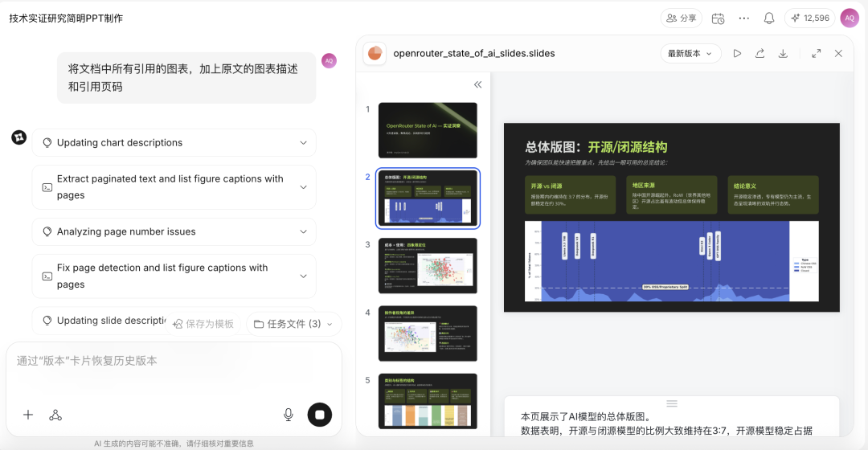Open the calendar schedule icon in header
Screen dimensions: 868x450
[718, 18]
